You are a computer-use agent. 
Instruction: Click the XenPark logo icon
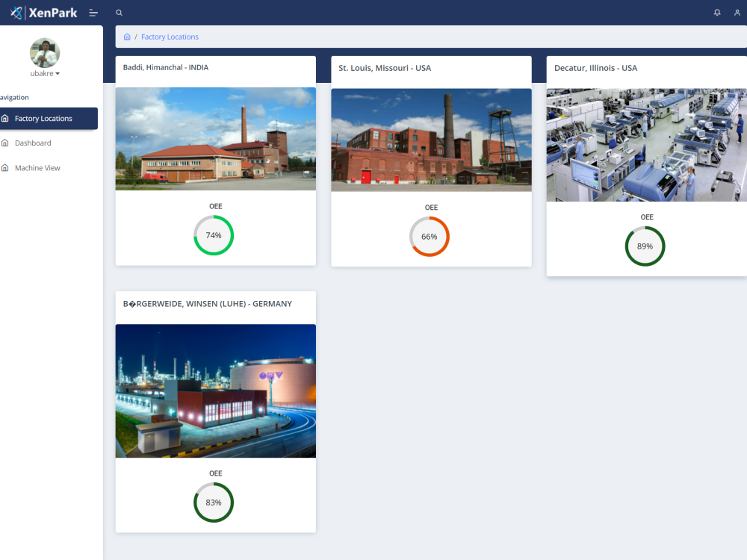click(x=16, y=13)
